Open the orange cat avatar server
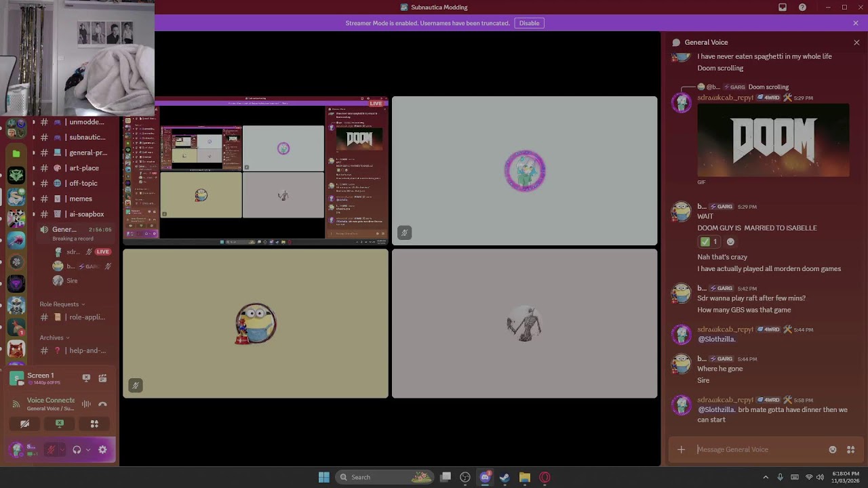The width and height of the screenshot is (868, 488). click(x=16, y=349)
